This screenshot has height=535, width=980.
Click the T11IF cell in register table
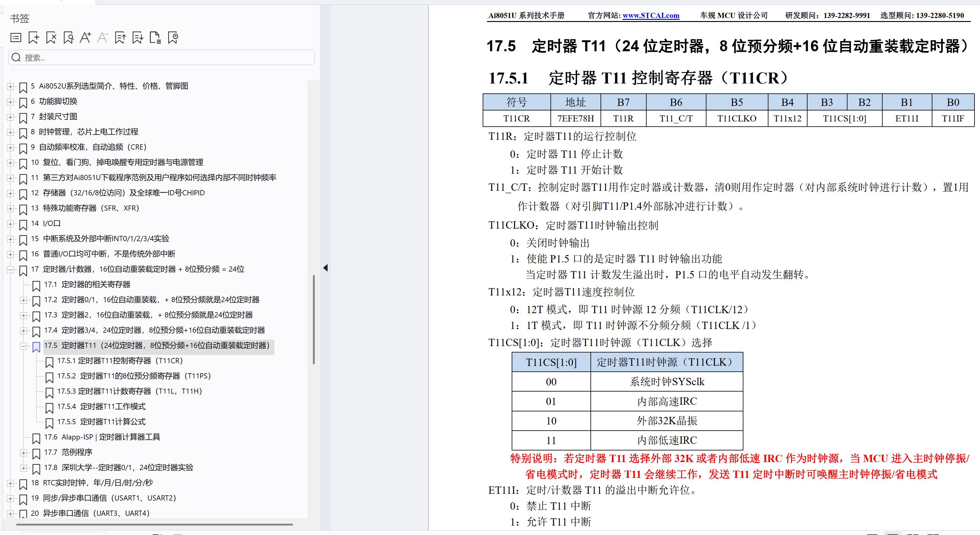coord(953,119)
